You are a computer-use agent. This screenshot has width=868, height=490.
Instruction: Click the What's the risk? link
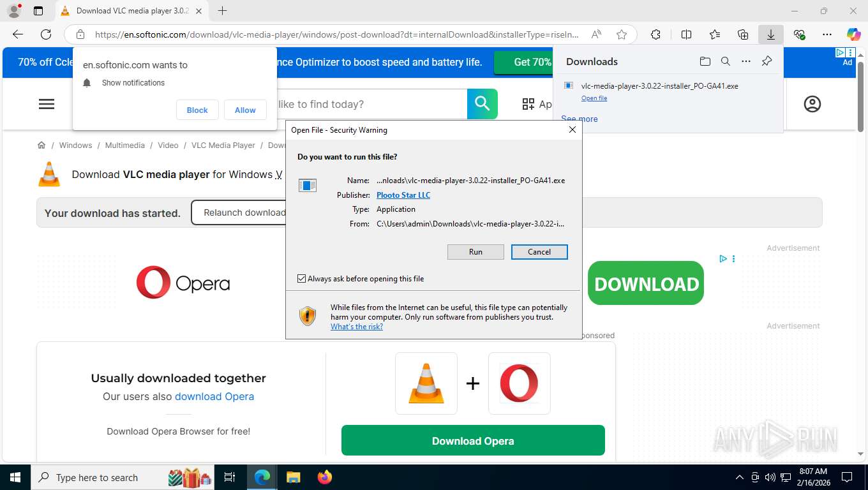(x=357, y=327)
